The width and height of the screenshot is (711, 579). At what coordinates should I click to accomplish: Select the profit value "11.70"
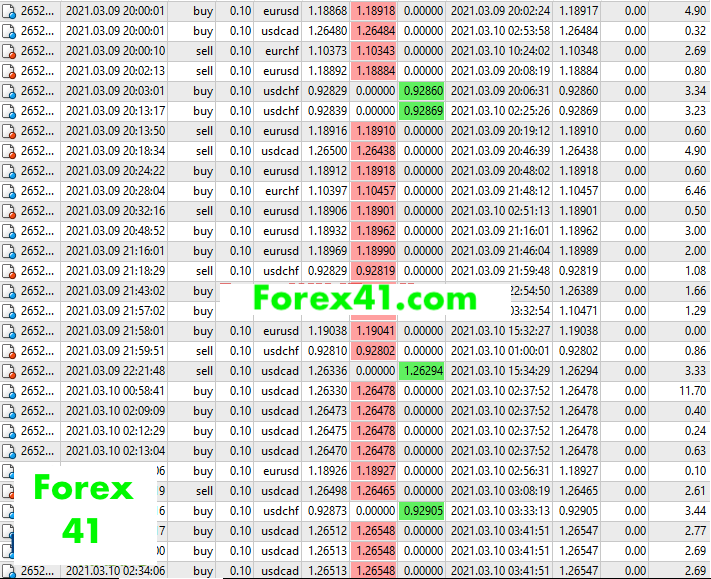[692, 391]
